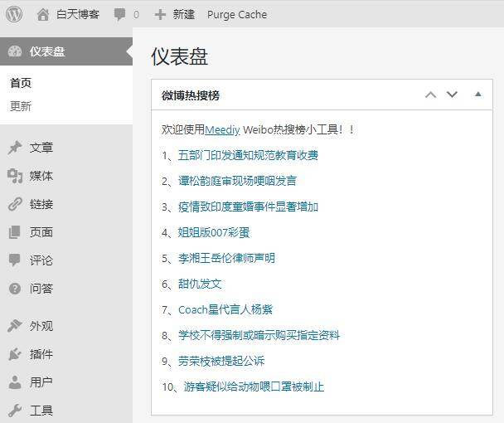Click the plug icon for 插件
Image resolution: width=504 pixels, height=423 pixels.
click(x=15, y=354)
